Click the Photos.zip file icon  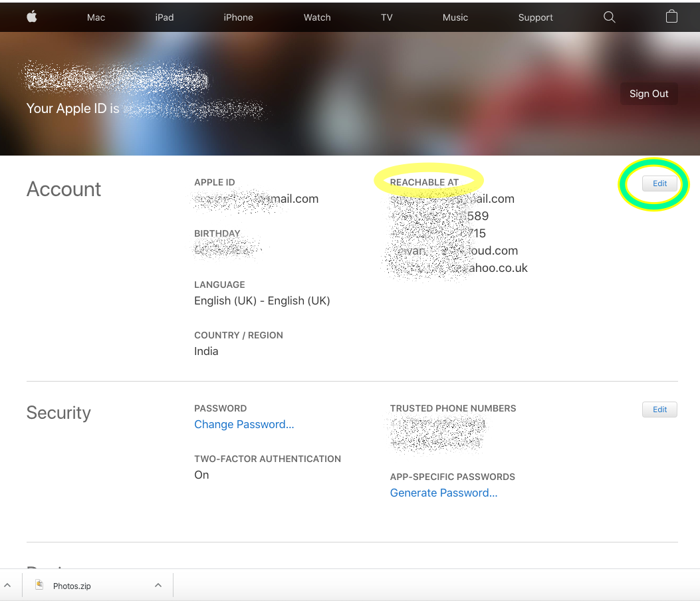coord(39,585)
